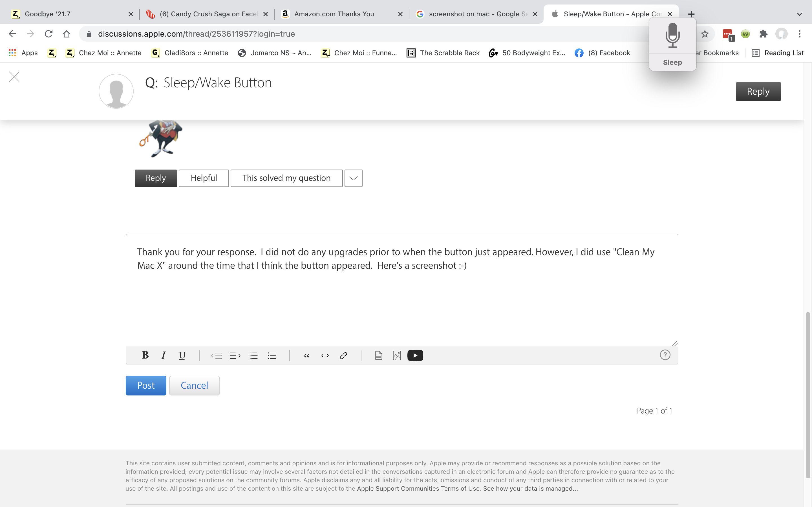The height and width of the screenshot is (507, 812).
Task: Click the insert link icon
Action: 343,355
